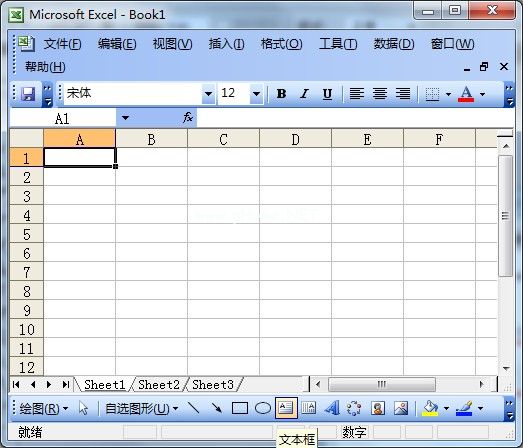Screen dimensions: 523x448
Task: Open the 格式(O) menu
Action: pyautogui.click(x=282, y=44)
